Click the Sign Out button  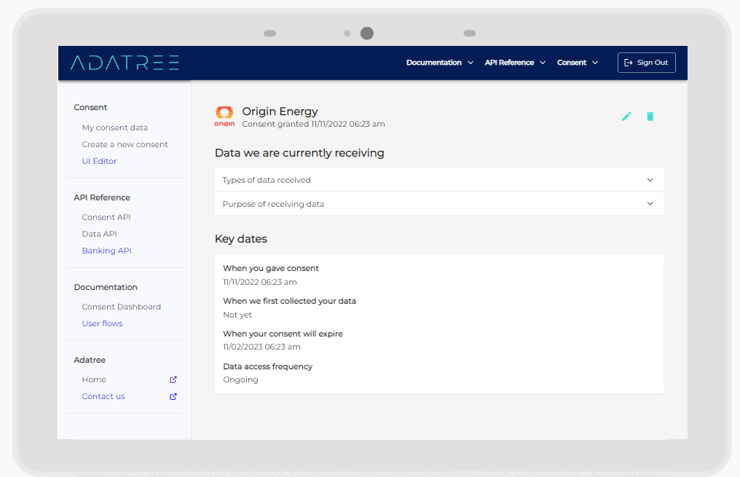pyautogui.click(x=646, y=63)
